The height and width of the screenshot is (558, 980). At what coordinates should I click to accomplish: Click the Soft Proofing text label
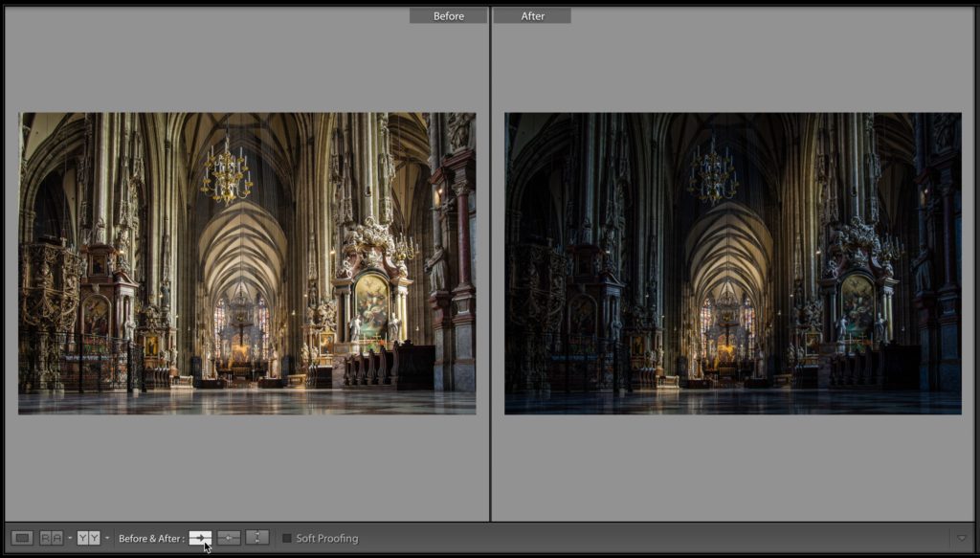click(x=327, y=538)
